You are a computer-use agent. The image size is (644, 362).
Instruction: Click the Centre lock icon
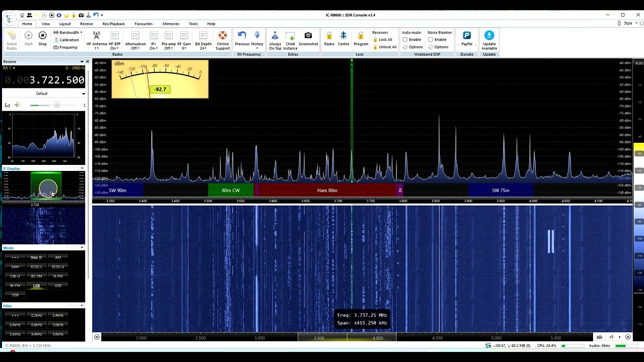click(x=343, y=38)
